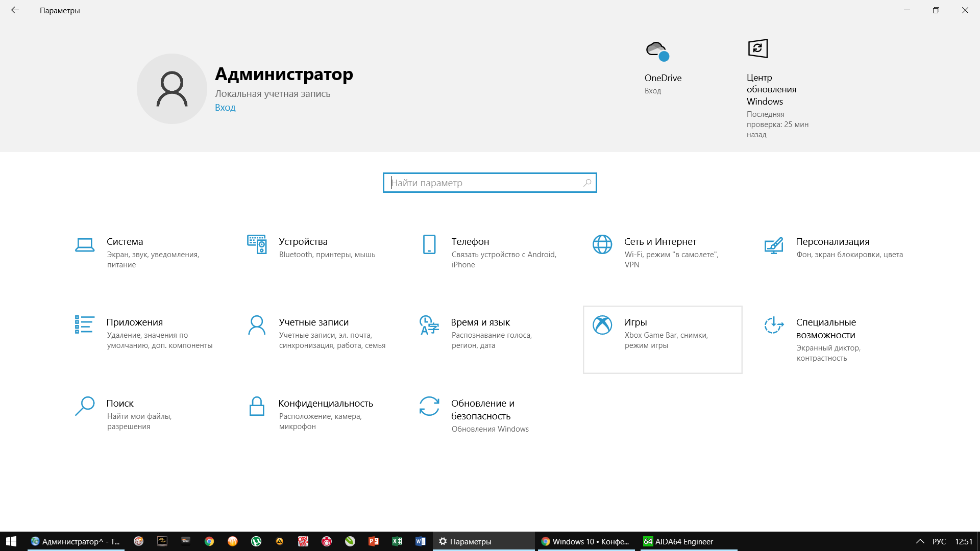This screenshot has width=980, height=551.
Task: Click the Конфиденциальность lock icon
Action: click(x=257, y=406)
